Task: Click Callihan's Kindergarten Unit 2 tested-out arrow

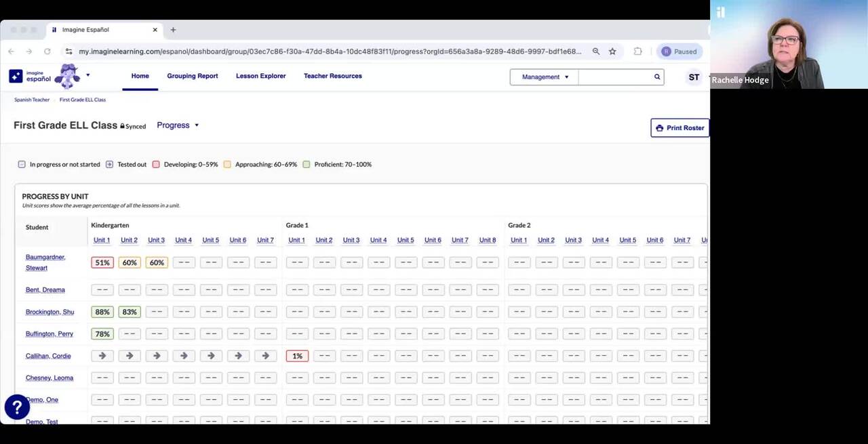Action: [x=130, y=356]
